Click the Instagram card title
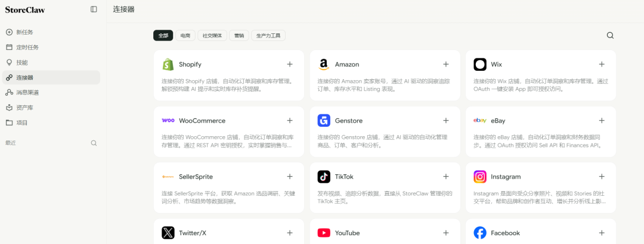Screen dimensions: 644x244 506,177
